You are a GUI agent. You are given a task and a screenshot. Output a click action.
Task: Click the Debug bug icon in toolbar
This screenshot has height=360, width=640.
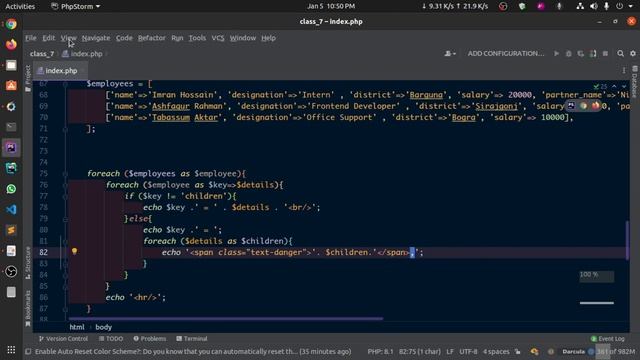[569, 53]
